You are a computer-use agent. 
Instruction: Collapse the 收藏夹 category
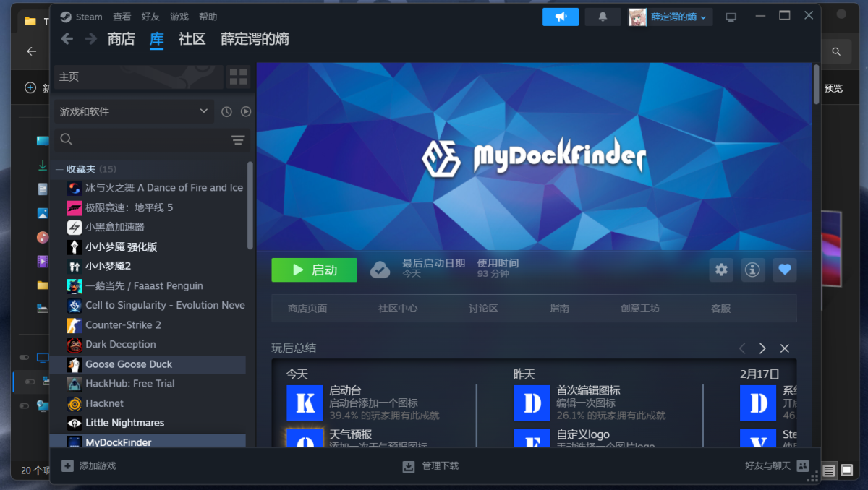point(60,169)
